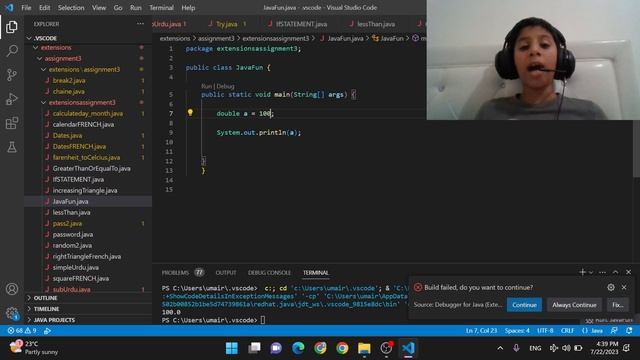Open terminal launch profile dropdown arrow
Viewport: 640px width, 360px height.
click(x=591, y=272)
